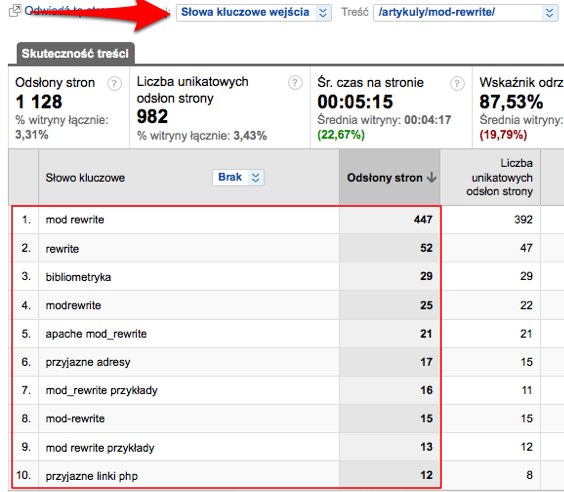Click the bounce rate value 87,53%
Image resolution: width=564 pixels, height=492 pixels.
click(511, 102)
